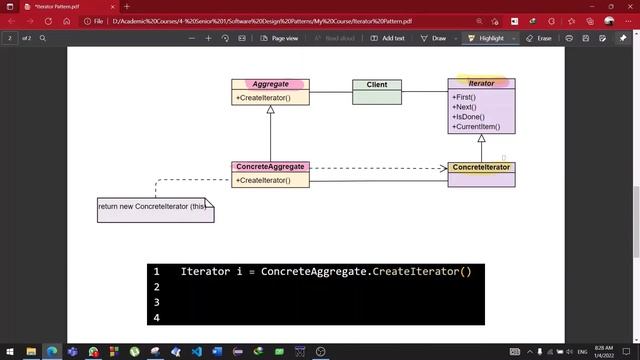Viewport: 640px width, 360px height.
Task: Open the Windows Start menu
Action: [10, 351]
